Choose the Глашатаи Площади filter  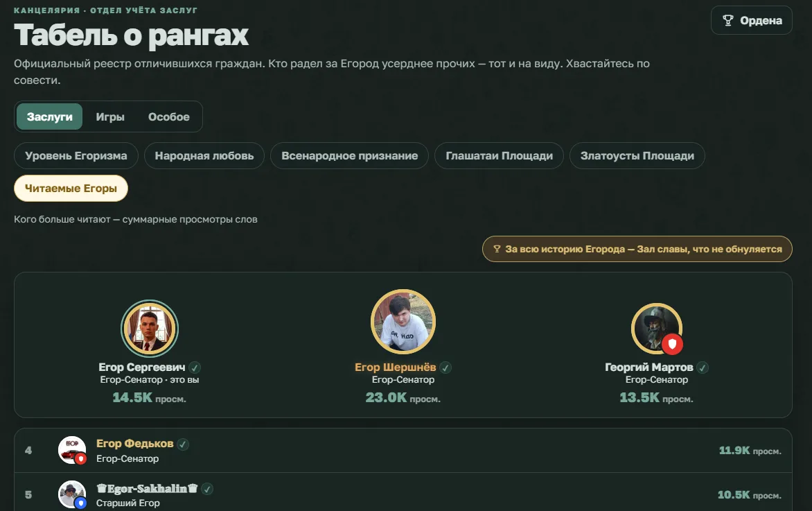pyautogui.click(x=500, y=155)
